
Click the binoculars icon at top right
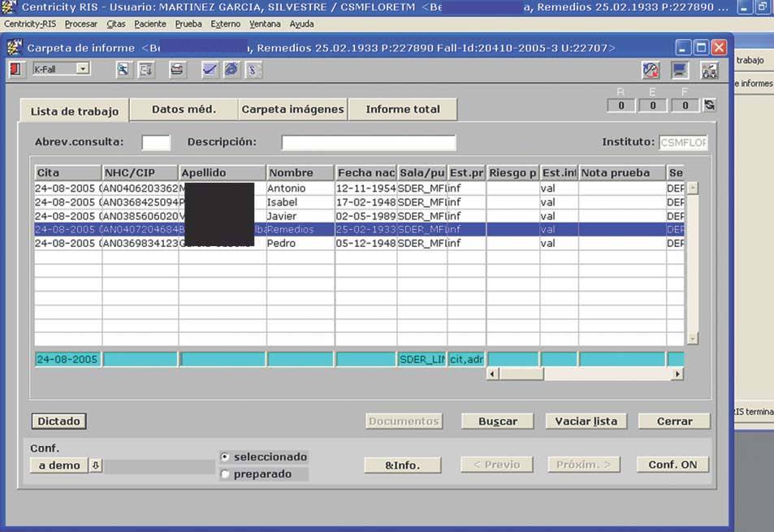(708, 71)
